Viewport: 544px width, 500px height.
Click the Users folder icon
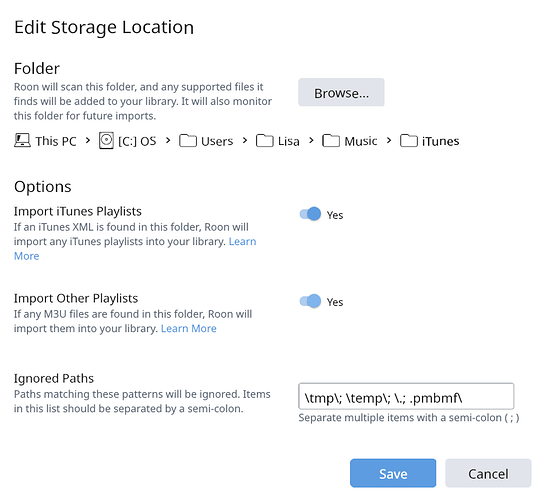pyautogui.click(x=188, y=141)
